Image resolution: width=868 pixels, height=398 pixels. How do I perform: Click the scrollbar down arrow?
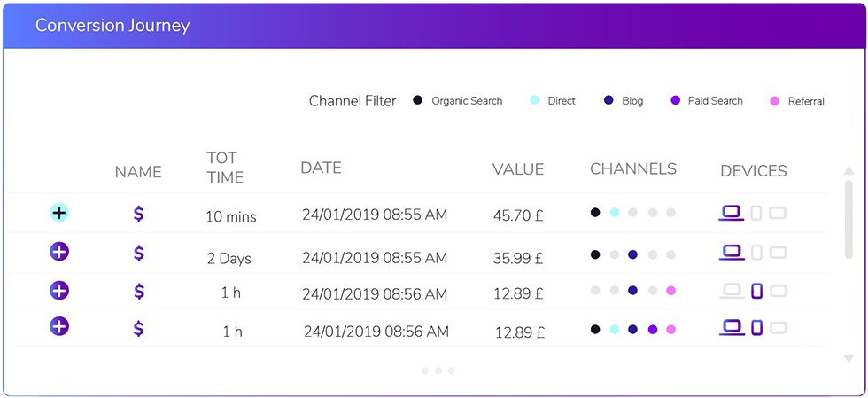tap(849, 359)
